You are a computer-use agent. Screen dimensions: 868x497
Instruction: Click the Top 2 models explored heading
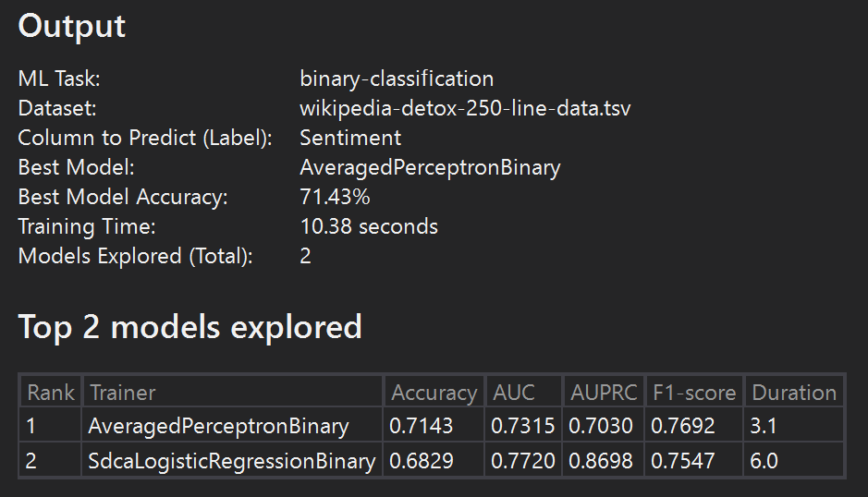pyautogui.click(x=189, y=327)
